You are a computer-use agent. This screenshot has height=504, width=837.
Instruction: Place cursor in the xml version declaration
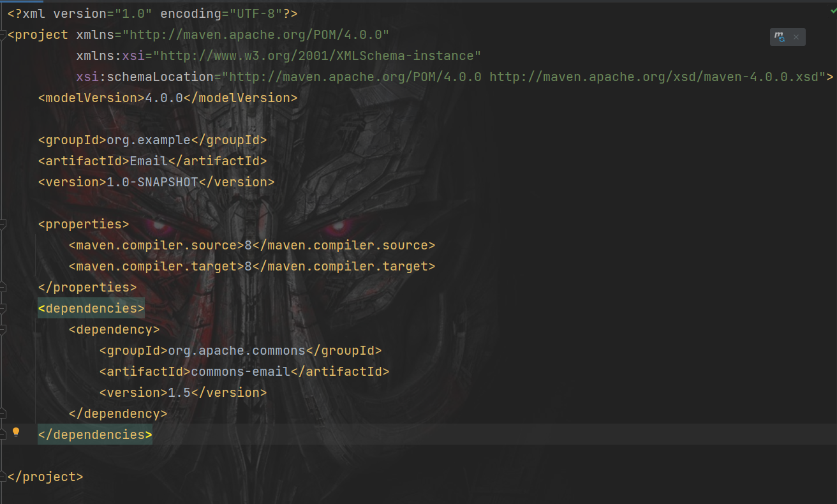(x=152, y=13)
